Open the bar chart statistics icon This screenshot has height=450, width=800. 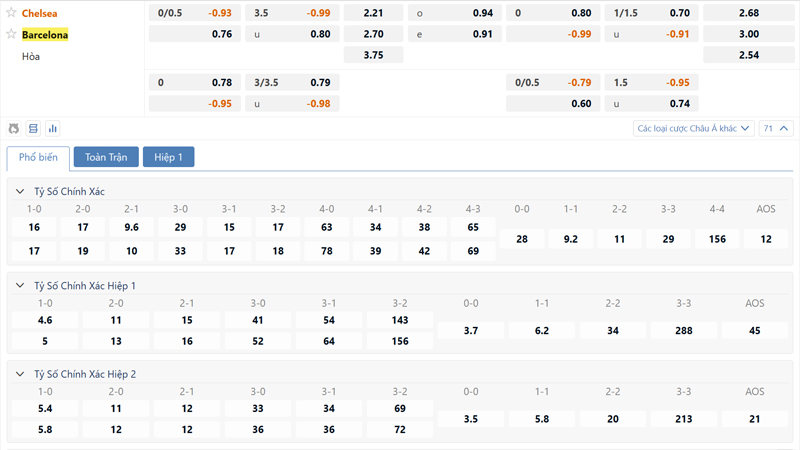point(52,128)
